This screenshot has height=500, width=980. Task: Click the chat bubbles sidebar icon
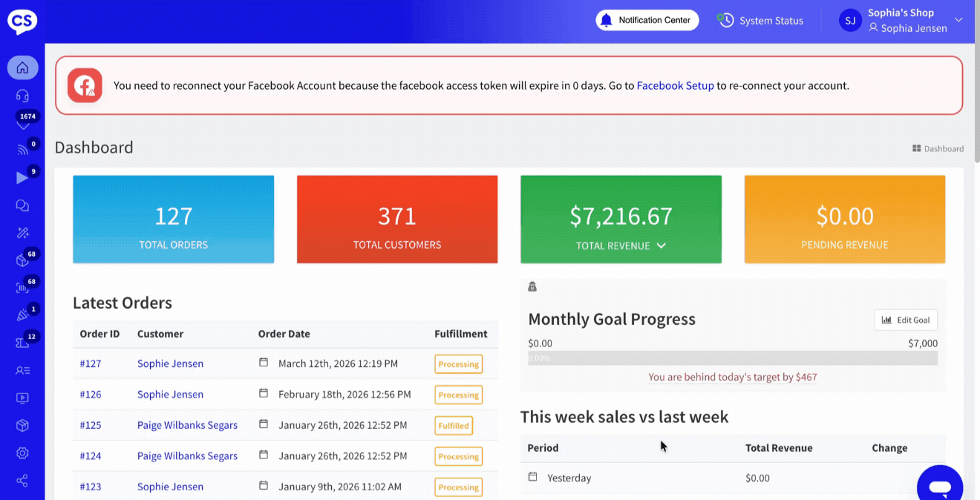22,205
